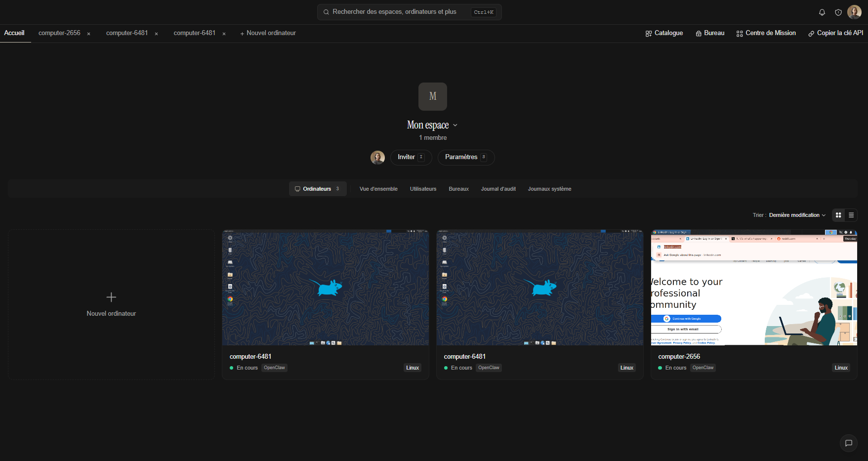Click the Centre de Mission icon
This screenshot has width=868, height=461.
coord(740,33)
